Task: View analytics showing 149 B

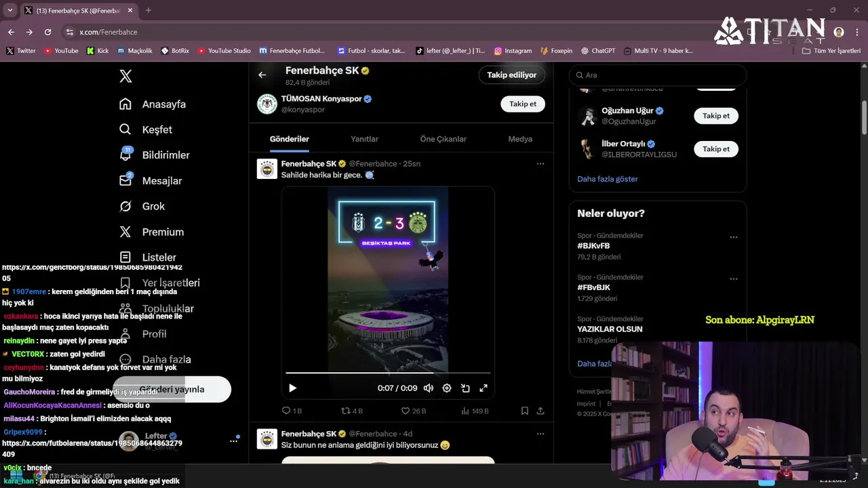Action: coord(475,411)
